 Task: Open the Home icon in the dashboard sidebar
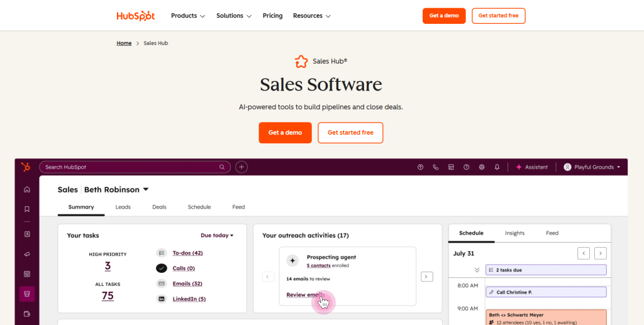point(27,189)
